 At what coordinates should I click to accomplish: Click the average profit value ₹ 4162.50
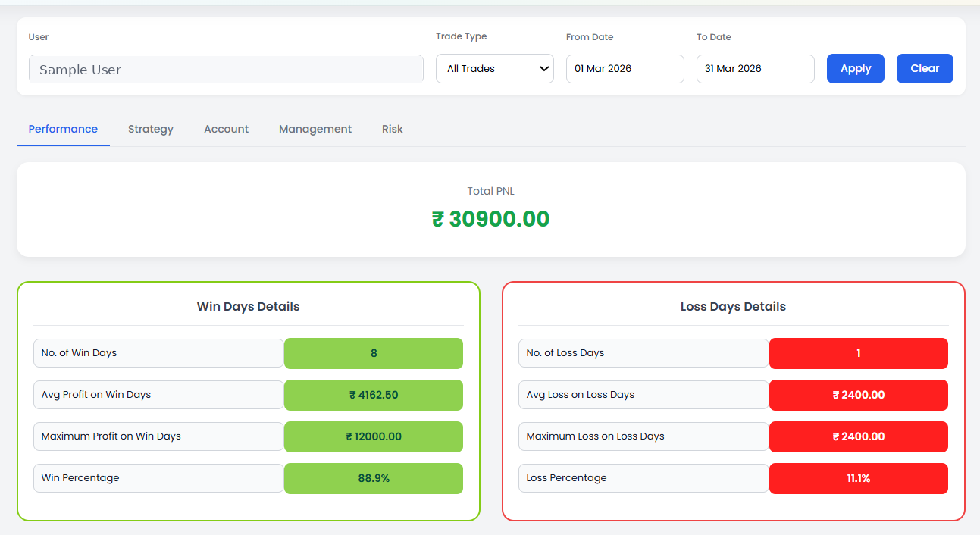pyautogui.click(x=374, y=395)
